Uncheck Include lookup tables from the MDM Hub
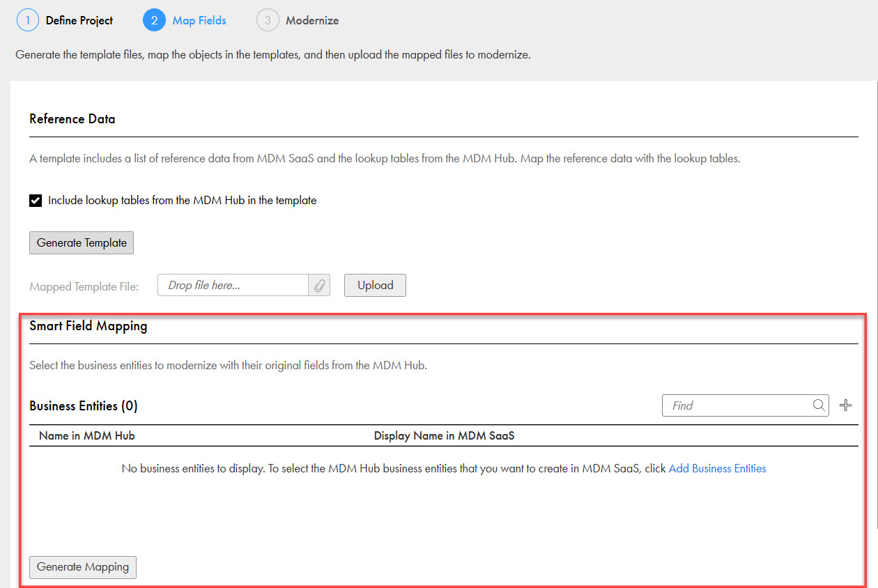 pyautogui.click(x=36, y=201)
